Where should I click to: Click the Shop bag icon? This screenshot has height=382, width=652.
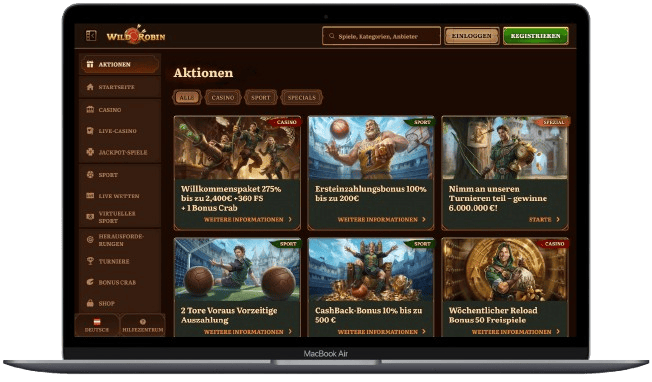pos(90,303)
